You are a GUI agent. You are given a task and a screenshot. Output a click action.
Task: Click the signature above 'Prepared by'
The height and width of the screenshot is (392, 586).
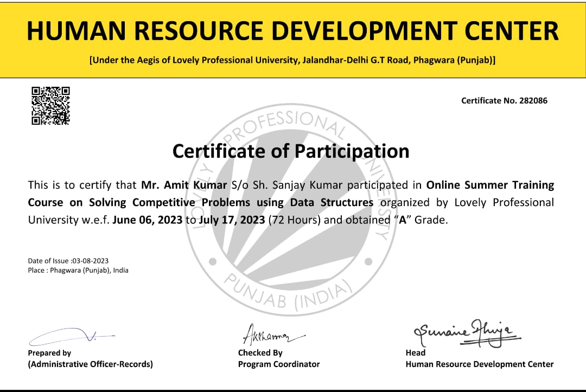click(x=72, y=336)
